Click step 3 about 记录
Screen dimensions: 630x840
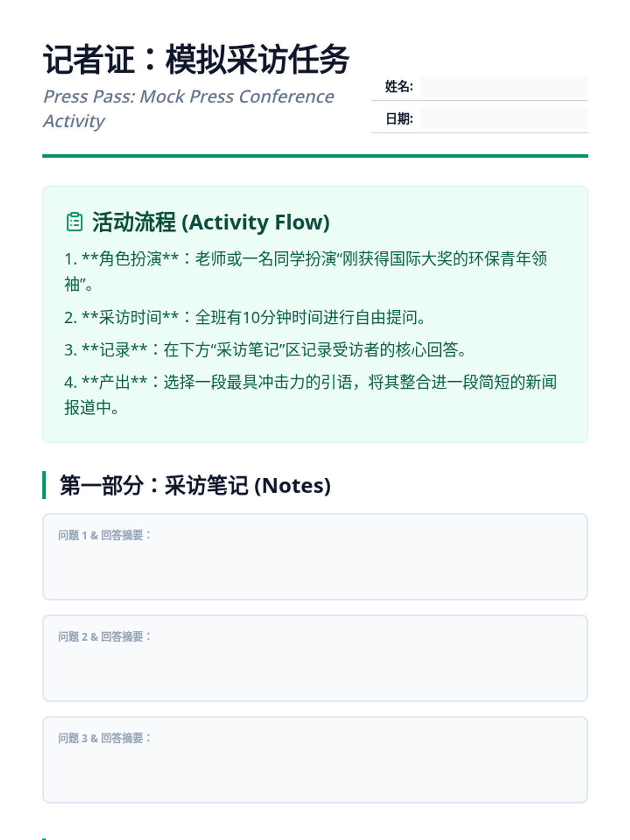(266, 350)
